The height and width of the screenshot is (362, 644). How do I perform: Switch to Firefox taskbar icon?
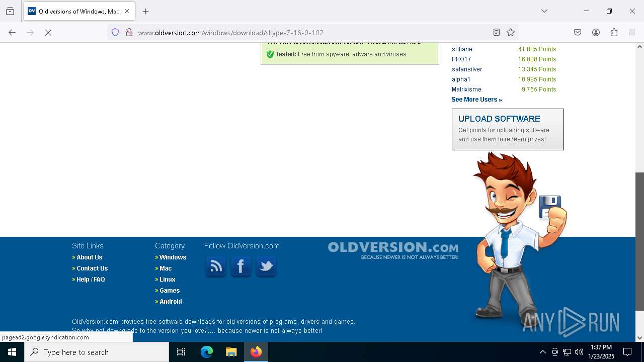tap(256, 352)
